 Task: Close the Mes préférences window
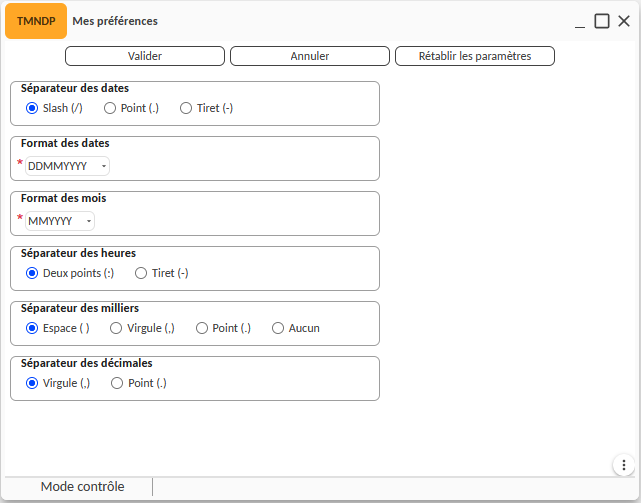(624, 21)
